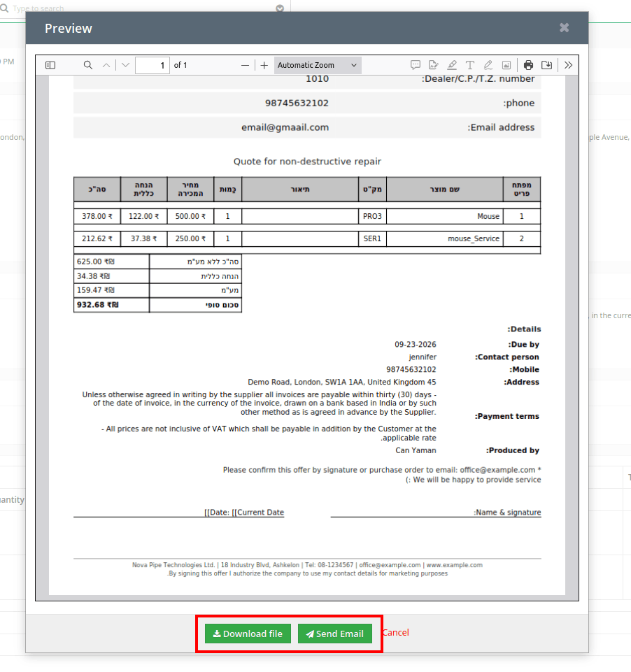Screen dimensions: 631x672
Task: Select the comment annotation tool
Action: (416, 65)
